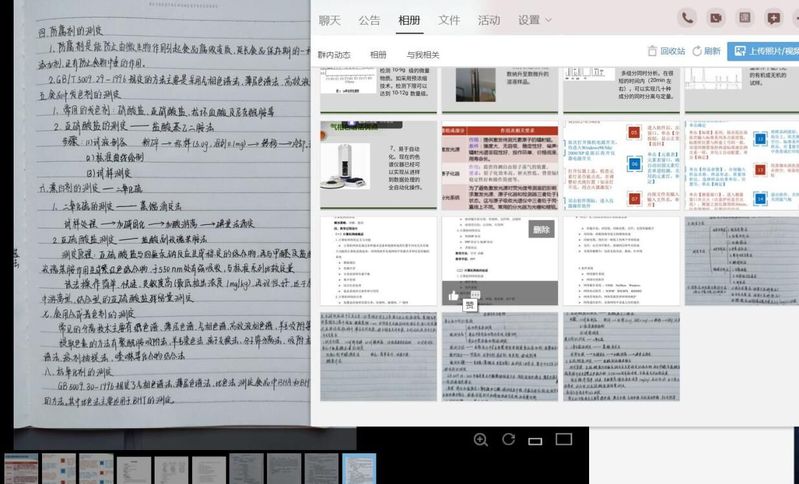Select the sixth filmstrip thumbnail
Image resolution: width=799 pixels, height=484 pixels.
209,470
